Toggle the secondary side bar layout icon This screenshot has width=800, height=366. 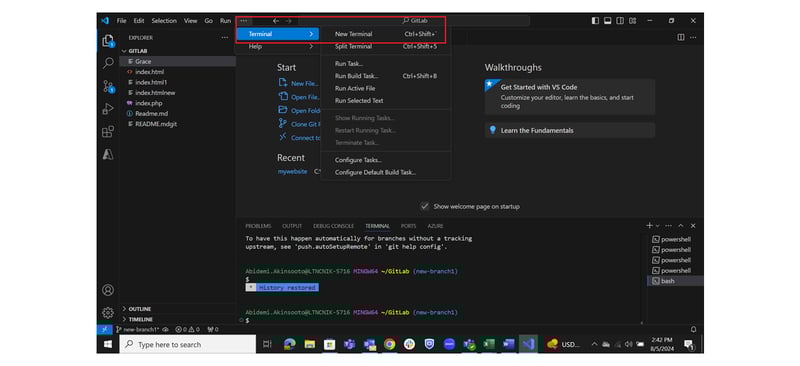(620, 21)
